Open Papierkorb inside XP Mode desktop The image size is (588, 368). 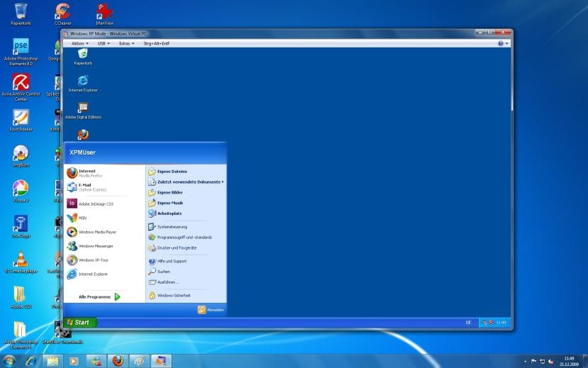83,57
